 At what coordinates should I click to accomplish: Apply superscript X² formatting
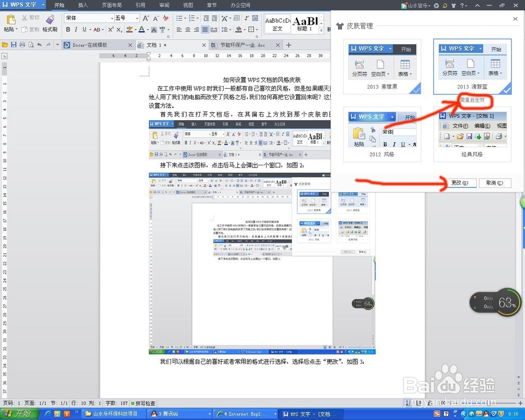pos(111,29)
